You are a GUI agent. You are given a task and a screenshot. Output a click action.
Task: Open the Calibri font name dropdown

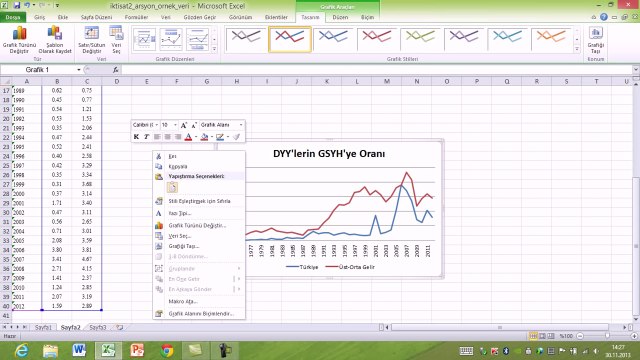click(156, 125)
